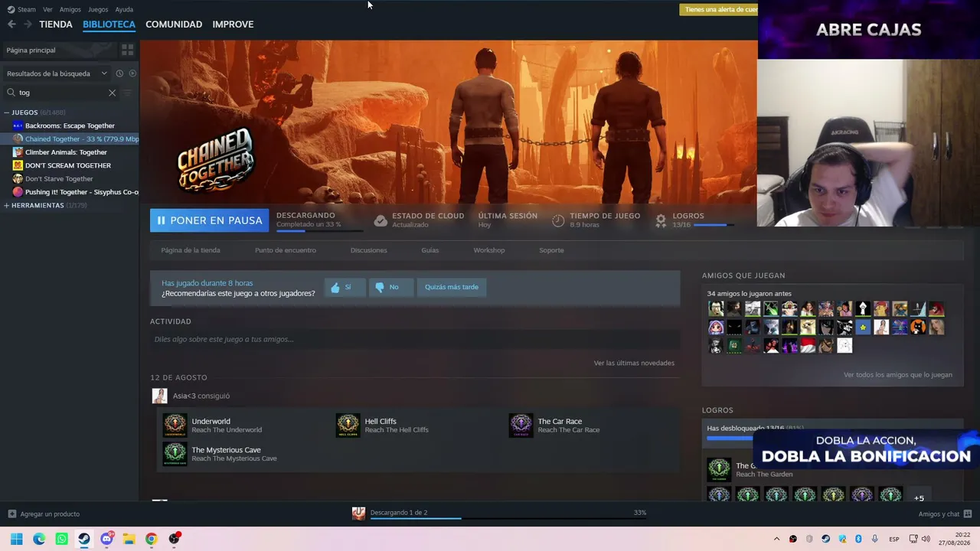
Task: Filter by ready-to-play games icon
Action: tap(132, 73)
